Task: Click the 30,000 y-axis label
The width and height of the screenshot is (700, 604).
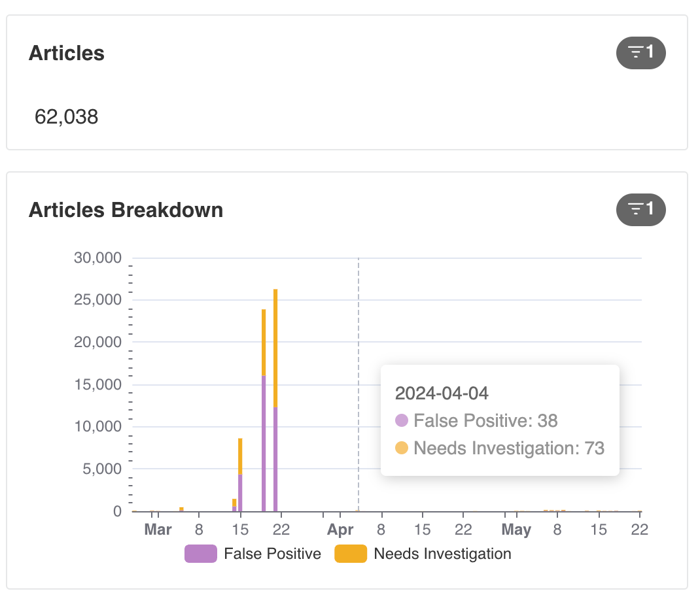Action: point(97,258)
